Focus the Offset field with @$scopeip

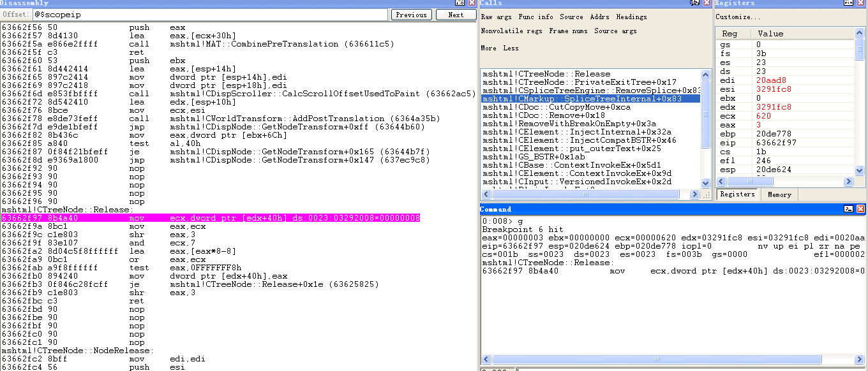click(209, 14)
